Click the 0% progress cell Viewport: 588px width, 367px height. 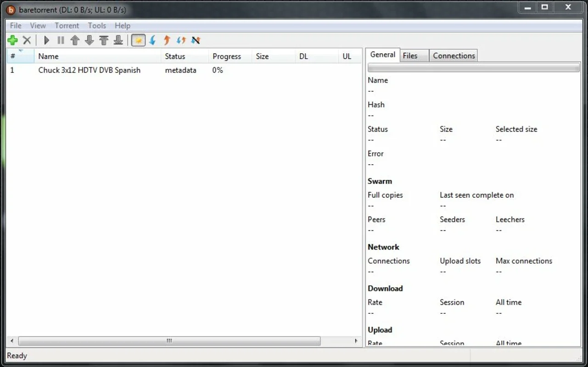click(218, 70)
